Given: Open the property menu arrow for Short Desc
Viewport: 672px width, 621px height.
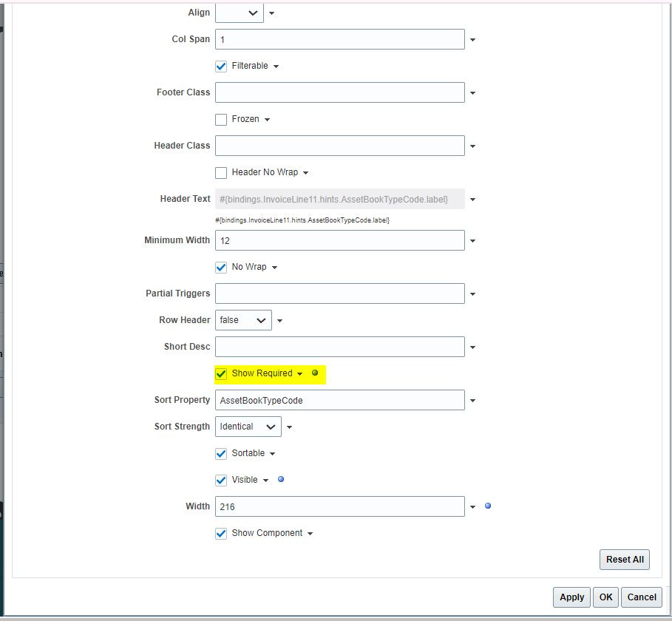Looking at the screenshot, I should 472,347.
